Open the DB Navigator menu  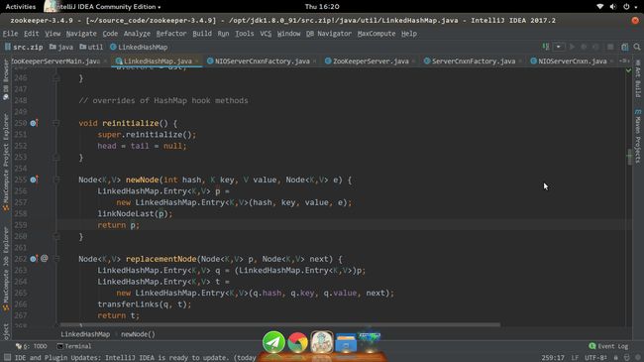pos(329,34)
